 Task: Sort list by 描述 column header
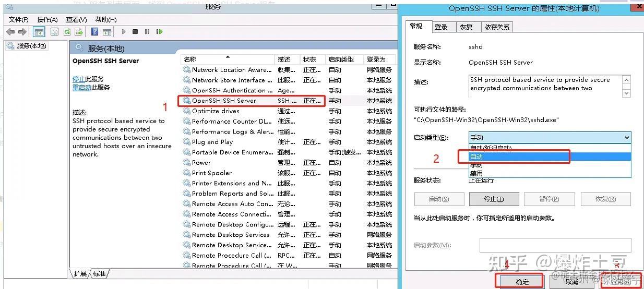click(288, 59)
